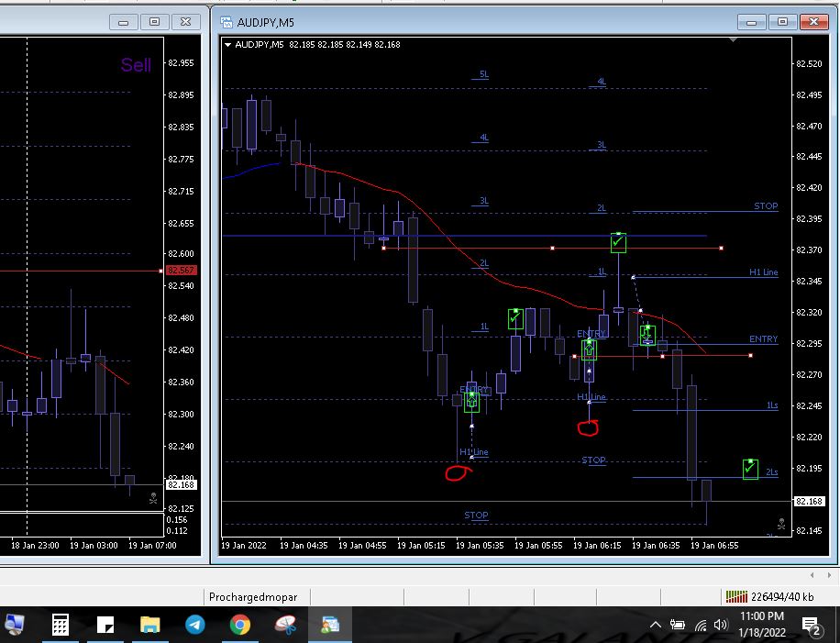Expand the AUDJPY,M5 chart dropdown triangle
The image size is (840, 643).
tap(228, 44)
